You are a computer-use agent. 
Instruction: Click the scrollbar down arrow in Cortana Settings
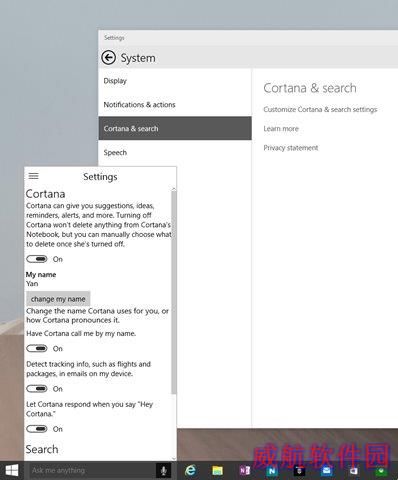pyautogui.click(x=173, y=459)
